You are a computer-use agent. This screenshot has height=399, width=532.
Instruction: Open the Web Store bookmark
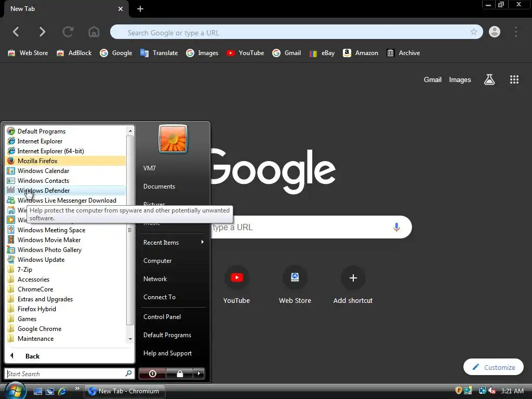point(28,53)
